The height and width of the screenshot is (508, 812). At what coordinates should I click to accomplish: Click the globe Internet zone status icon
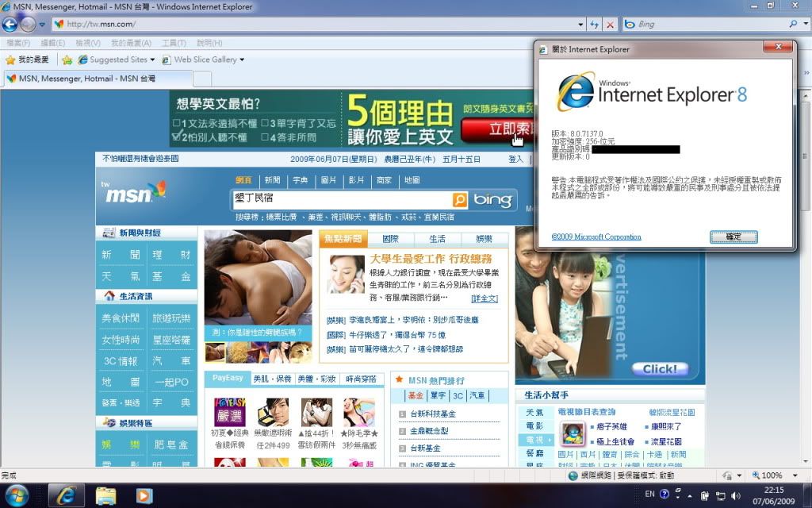(x=573, y=475)
